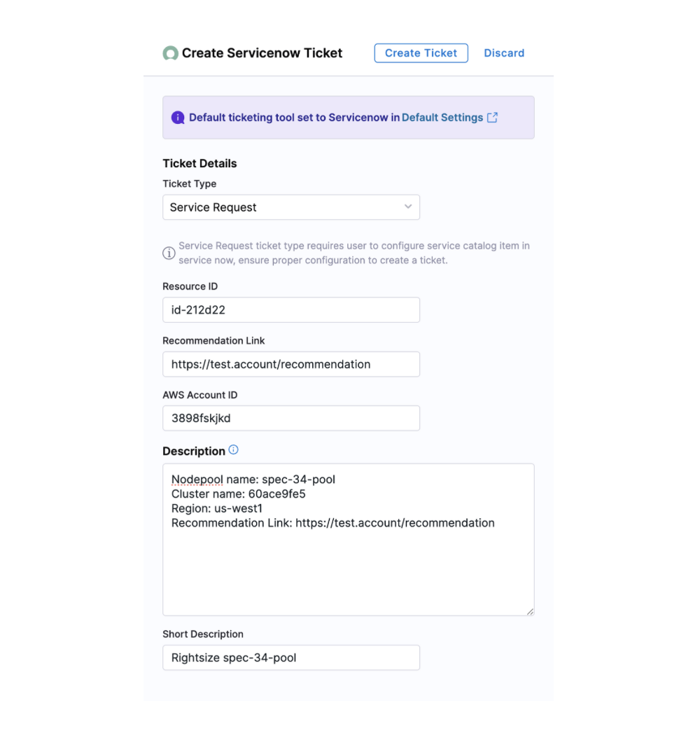Image resolution: width=700 pixels, height=731 pixels.
Task: Click info icon beside Service Request note
Action: coord(169,253)
